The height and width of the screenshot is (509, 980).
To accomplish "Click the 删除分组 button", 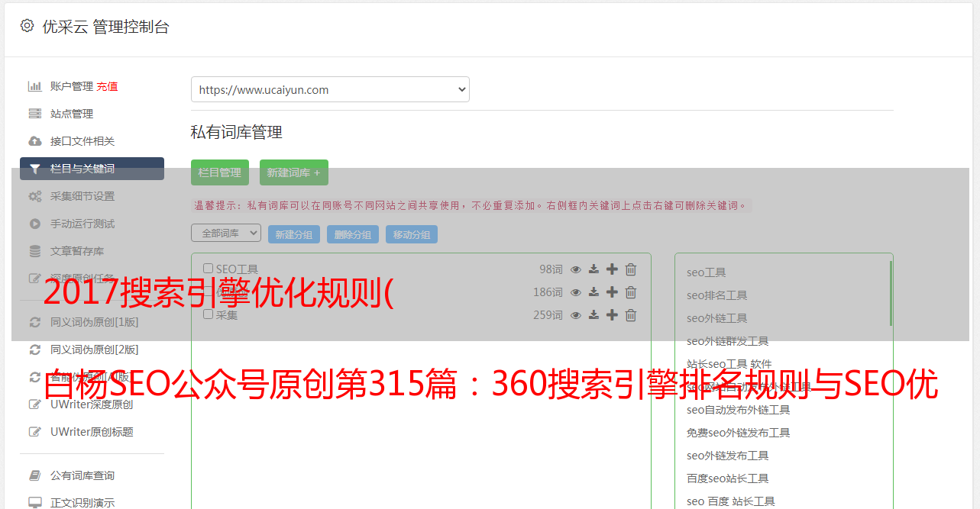I will (353, 234).
